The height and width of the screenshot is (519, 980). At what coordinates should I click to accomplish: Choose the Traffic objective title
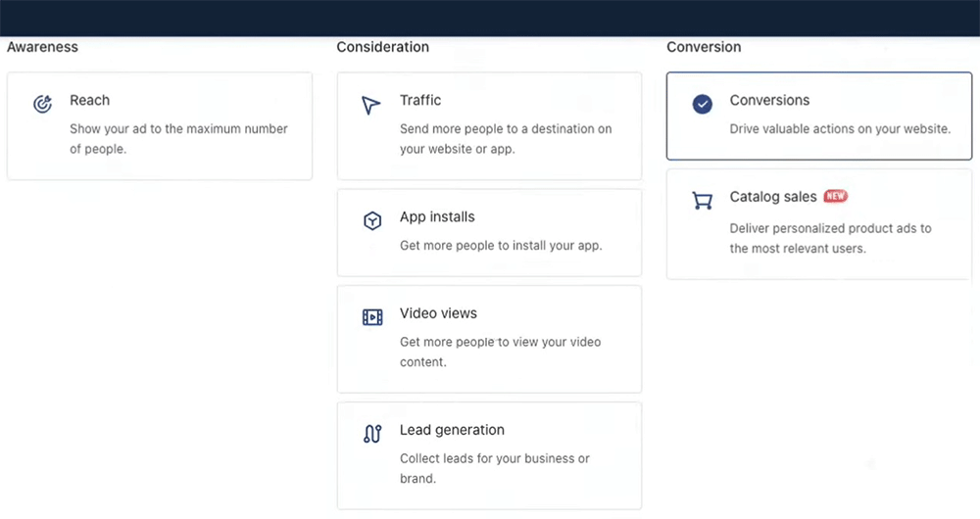pyautogui.click(x=420, y=100)
